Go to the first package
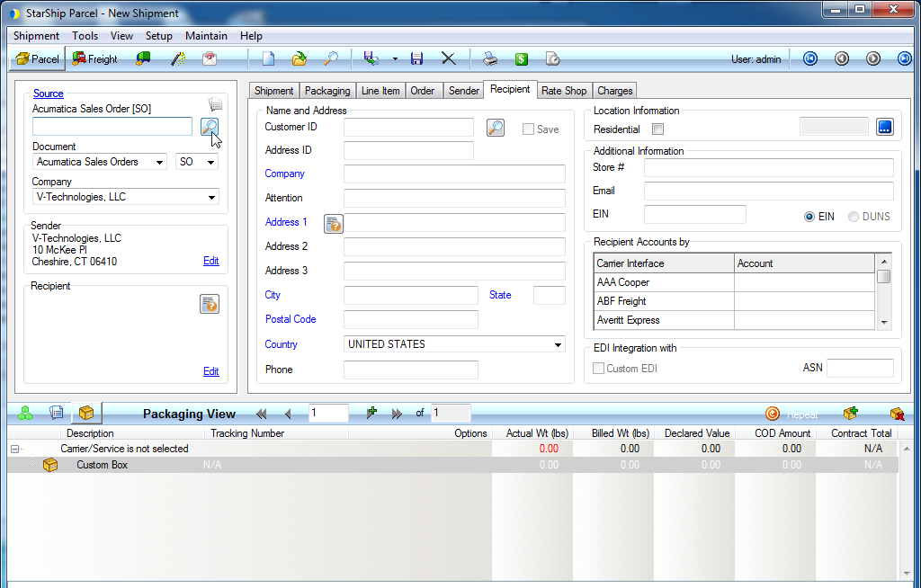This screenshot has height=588, width=921. click(262, 414)
